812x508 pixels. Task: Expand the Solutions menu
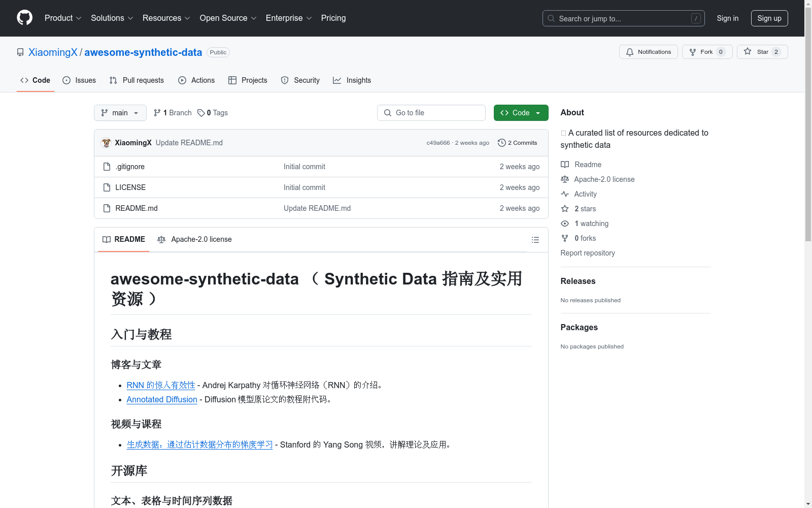click(112, 18)
